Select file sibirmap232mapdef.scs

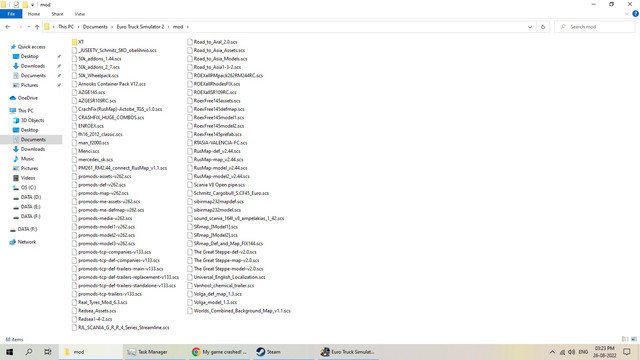pos(216,202)
